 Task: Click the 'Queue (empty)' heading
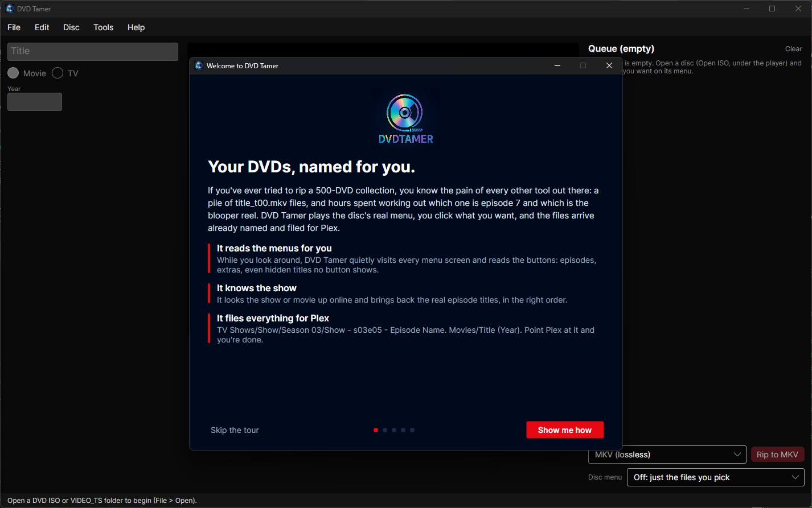point(621,49)
